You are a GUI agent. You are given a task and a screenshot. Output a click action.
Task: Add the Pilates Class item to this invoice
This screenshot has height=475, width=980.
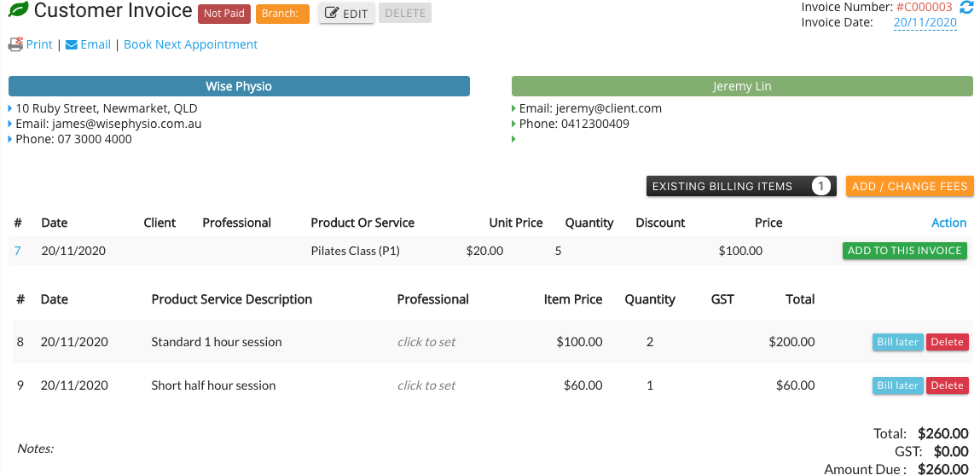point(904,251)
